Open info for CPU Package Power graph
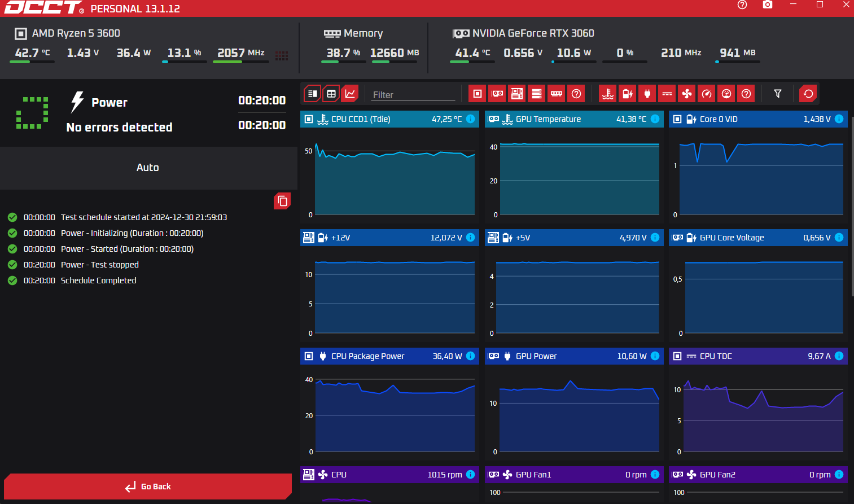Screen dimensions: 854x504 pos(470,356)
